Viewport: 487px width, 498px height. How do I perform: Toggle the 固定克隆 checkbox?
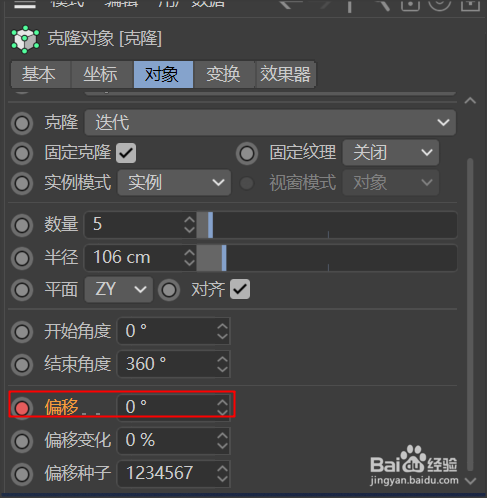point(126,153)
